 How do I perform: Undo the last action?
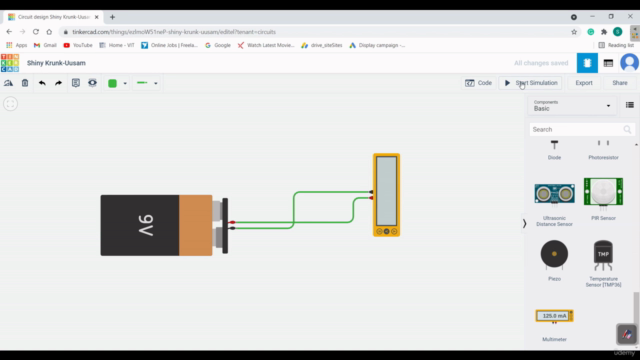(x=42, y=83)
